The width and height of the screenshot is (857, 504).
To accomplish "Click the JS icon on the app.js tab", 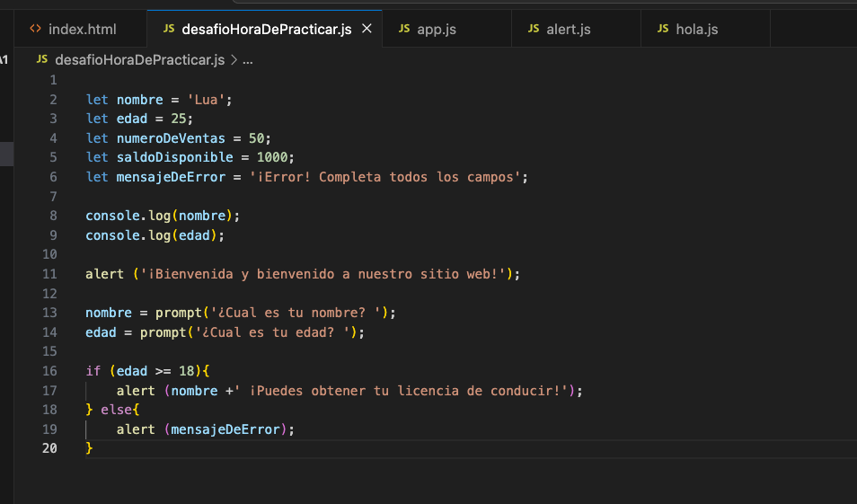I will pos(404,29).
